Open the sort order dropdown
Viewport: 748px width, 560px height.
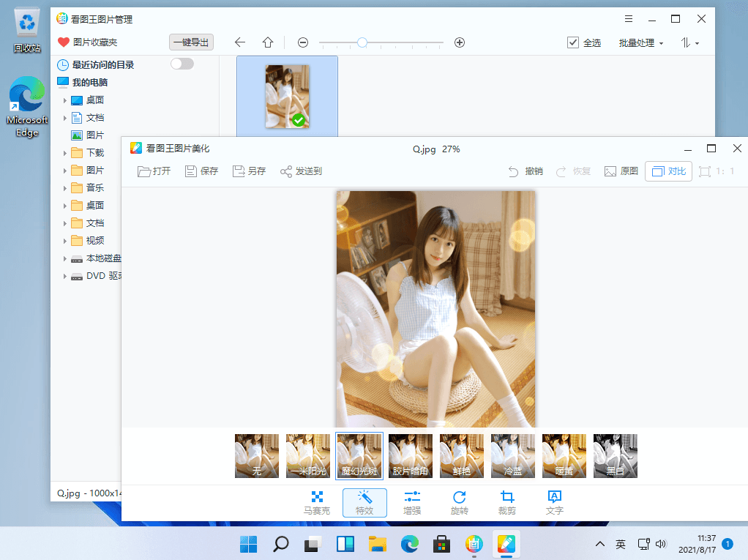689,43
